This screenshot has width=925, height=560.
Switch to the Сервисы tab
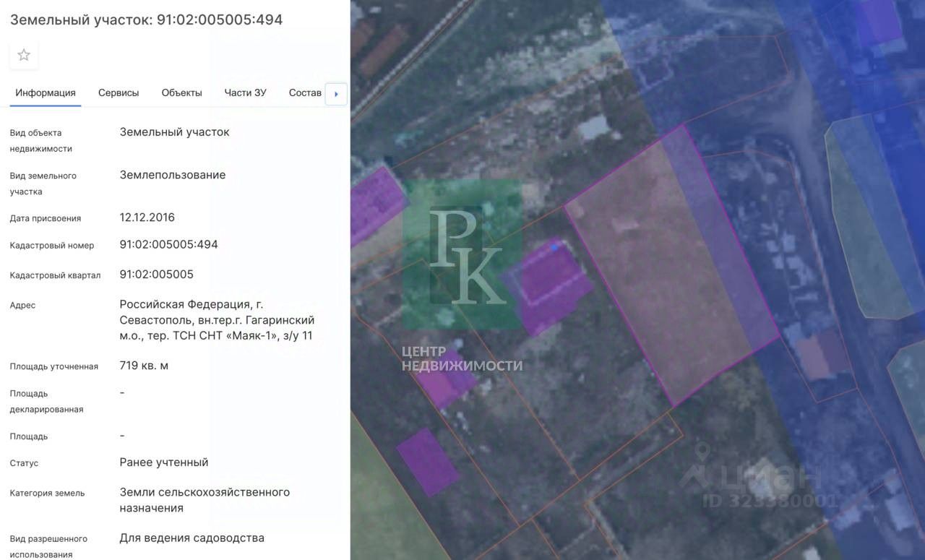pos(119,93)
